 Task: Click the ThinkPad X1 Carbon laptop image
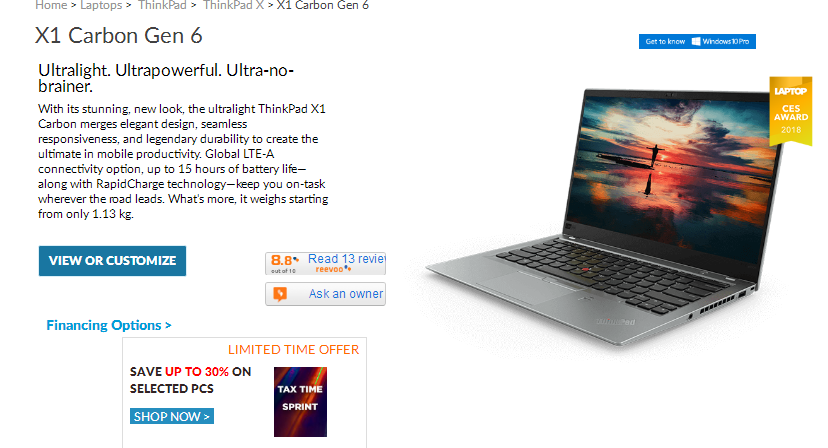point(607,217)
